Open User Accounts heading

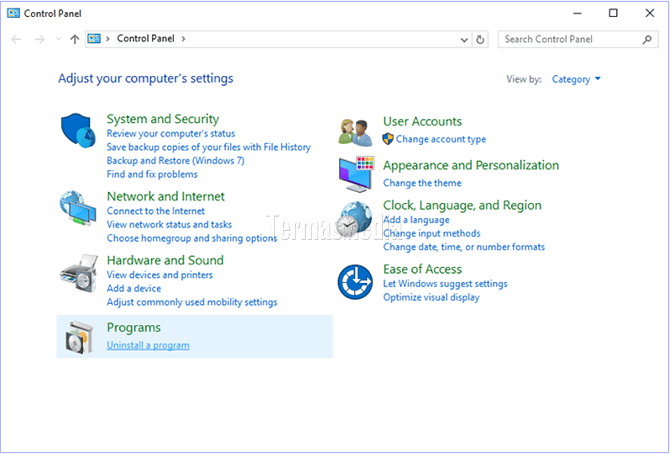(423, 121)
